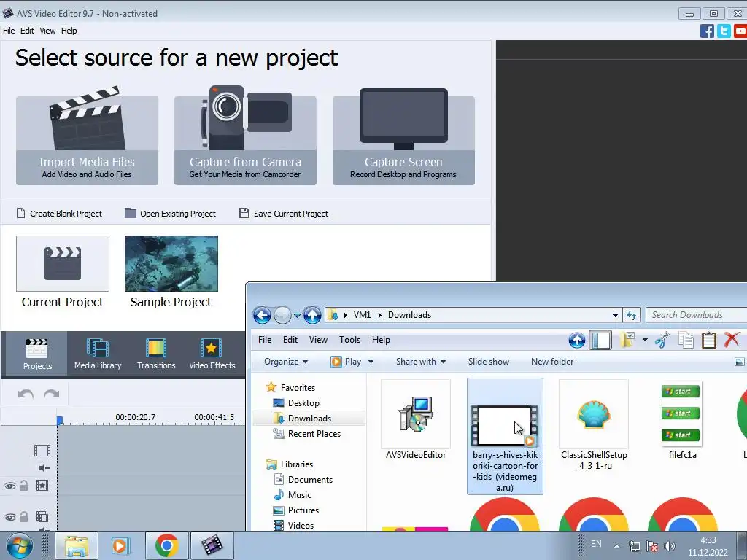Click the blue timeline playhead marker

pos(60,421)
